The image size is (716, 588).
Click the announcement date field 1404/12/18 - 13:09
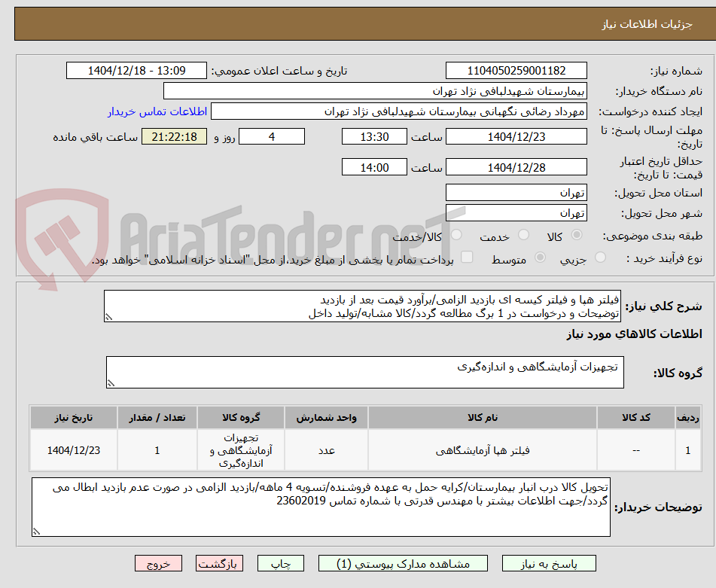tap(136, 71)
